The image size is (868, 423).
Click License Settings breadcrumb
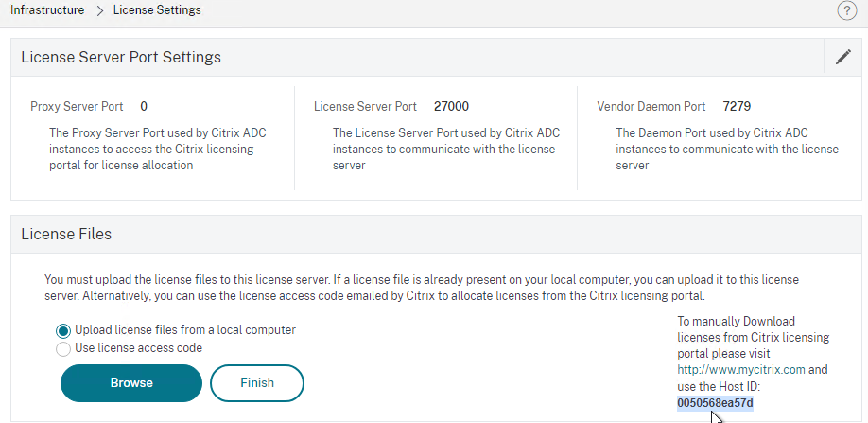(x=157, y=10)
